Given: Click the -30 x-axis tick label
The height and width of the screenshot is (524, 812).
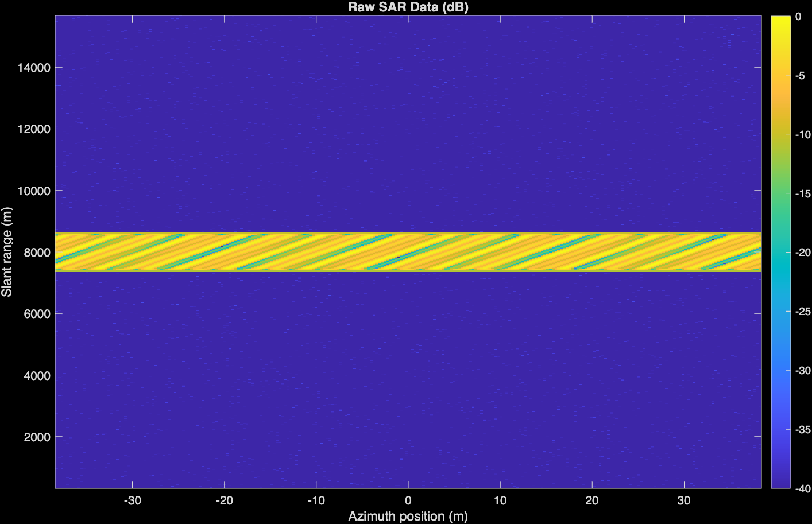Looking at the screenshot, I should (132, 500).
